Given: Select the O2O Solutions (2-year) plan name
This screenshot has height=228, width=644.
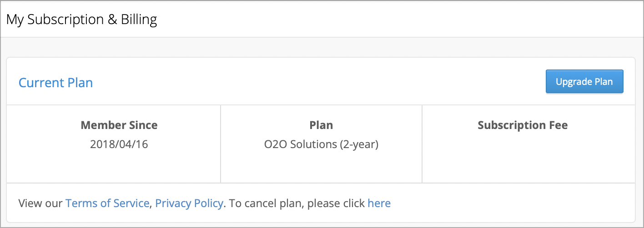Looking at the screenshot, I should tap(321, 144).
